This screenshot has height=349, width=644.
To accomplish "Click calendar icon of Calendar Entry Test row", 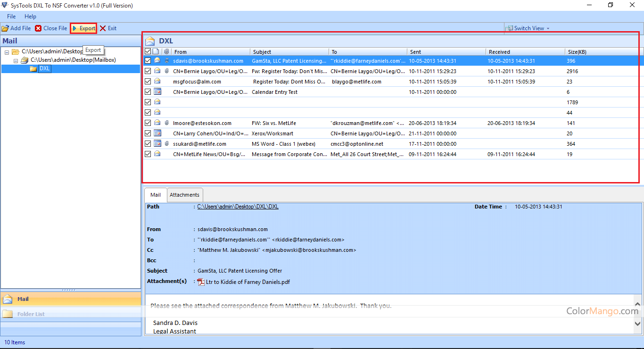I will tap(157, 92).
